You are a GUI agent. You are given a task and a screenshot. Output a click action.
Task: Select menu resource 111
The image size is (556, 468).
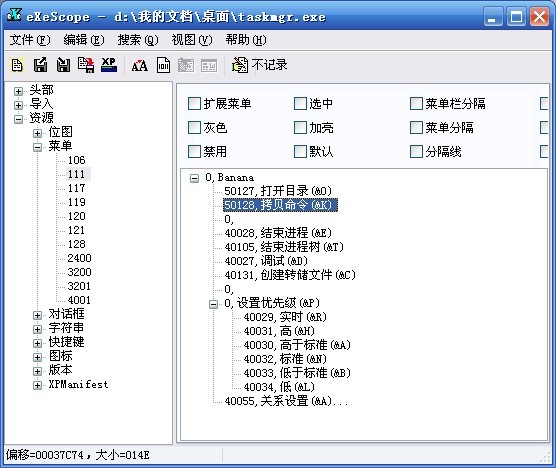[x=77, y=174]
